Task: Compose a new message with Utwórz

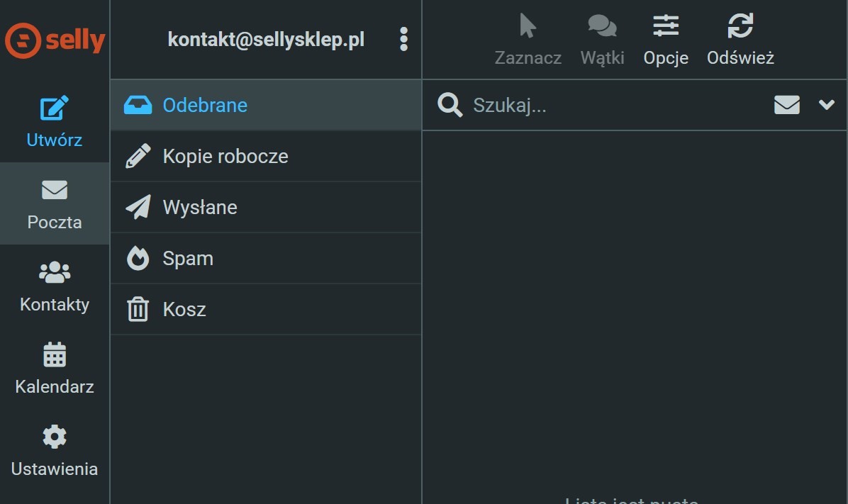Action: tap(55, 121)
